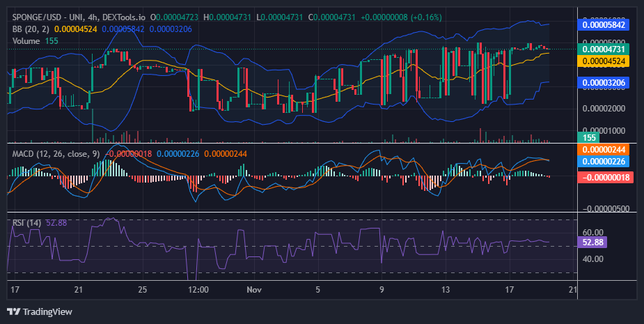Click the SPONGE/USD symbol title

click(x=79, y=17)
